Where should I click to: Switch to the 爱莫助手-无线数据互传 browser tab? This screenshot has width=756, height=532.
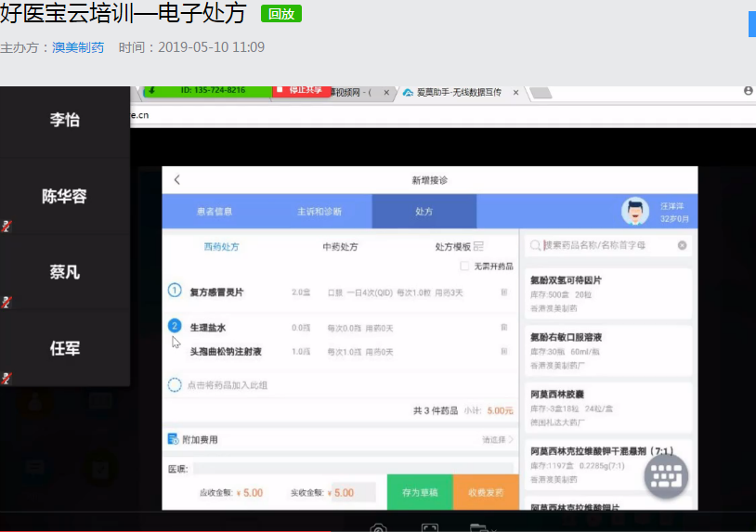pyautogui.click(x=459, y=93)
